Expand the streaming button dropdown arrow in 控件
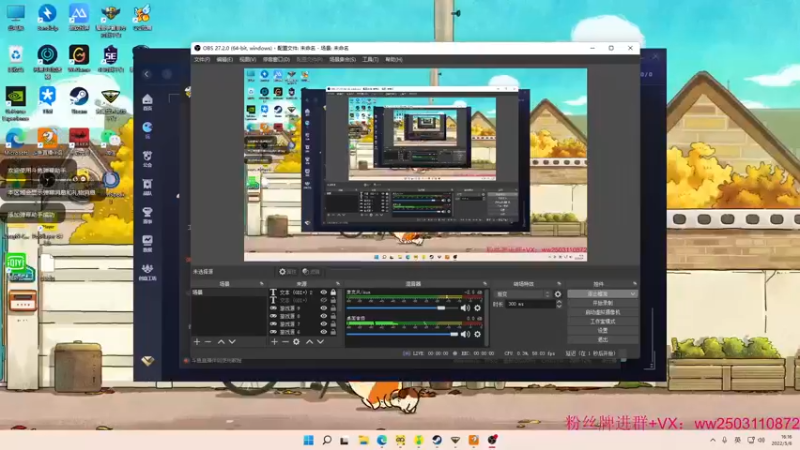 [633, 294]
